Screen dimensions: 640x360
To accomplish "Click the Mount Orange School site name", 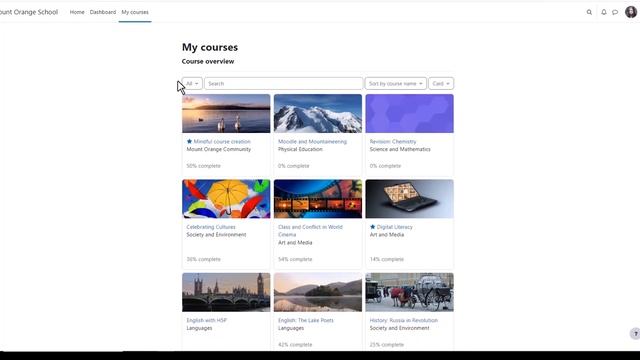I will pyautogui.click(x=29, y=12).
